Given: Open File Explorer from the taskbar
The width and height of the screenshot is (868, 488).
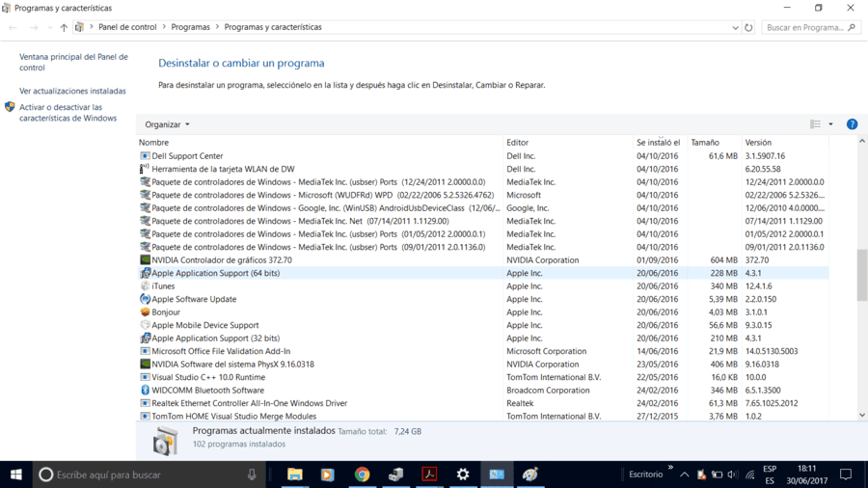Looking at the screenshot, I should pyautogui.click(x=294, y=474).
